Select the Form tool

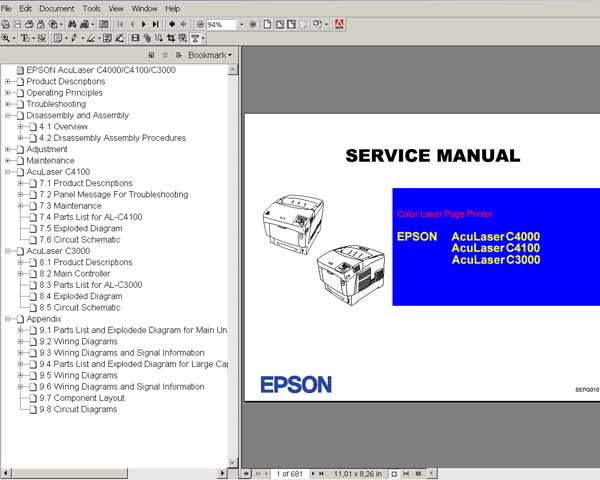pyautogui.click(x=183, y=38)
